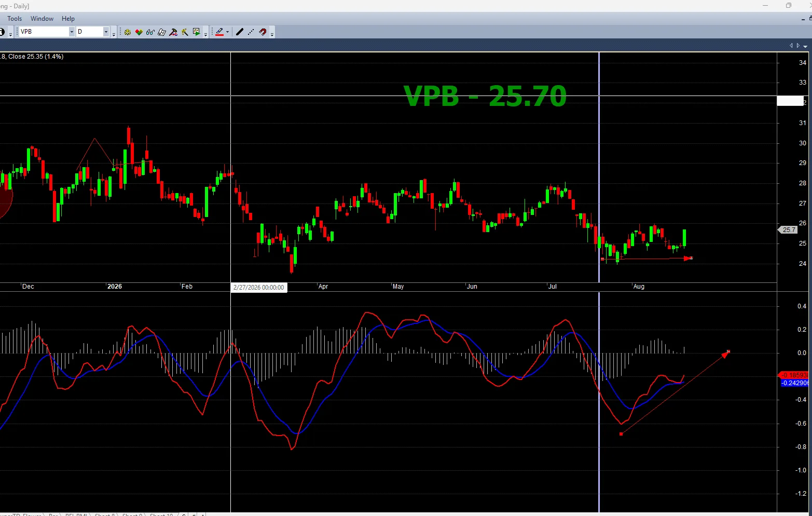Open the Window menu
Image resolution: width=812 pixels, height=516 pixels.
[x=42, y=19]
